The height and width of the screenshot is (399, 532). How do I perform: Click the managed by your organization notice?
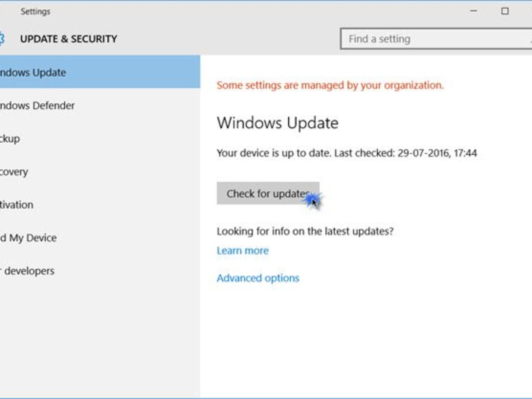330,85
